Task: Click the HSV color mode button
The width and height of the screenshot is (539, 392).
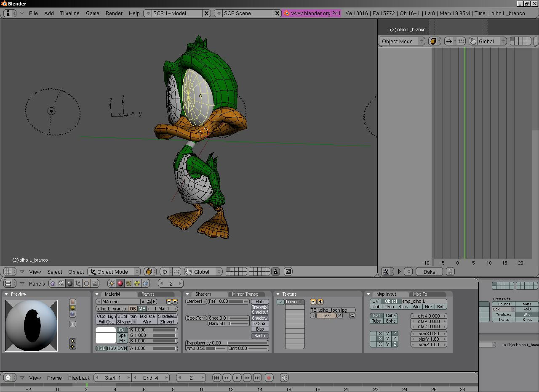Action: (x=112, y=348)
